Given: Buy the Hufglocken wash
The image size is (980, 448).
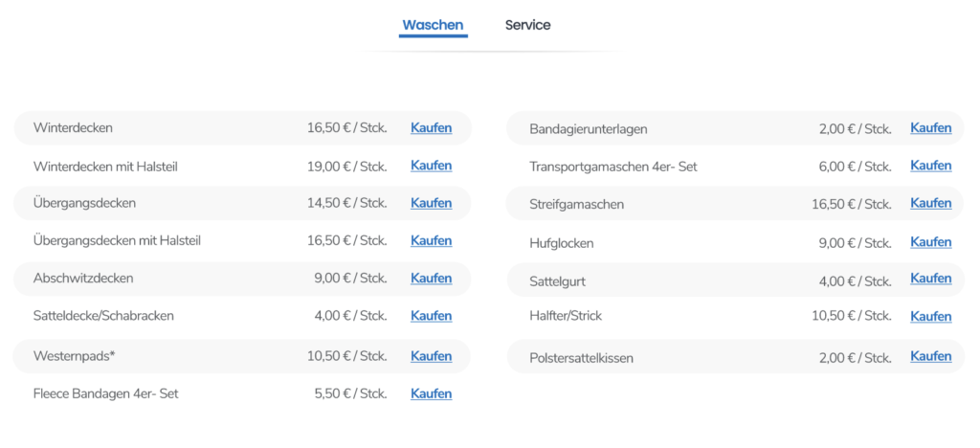Looking at the screenshot, I should click(930, 242).
